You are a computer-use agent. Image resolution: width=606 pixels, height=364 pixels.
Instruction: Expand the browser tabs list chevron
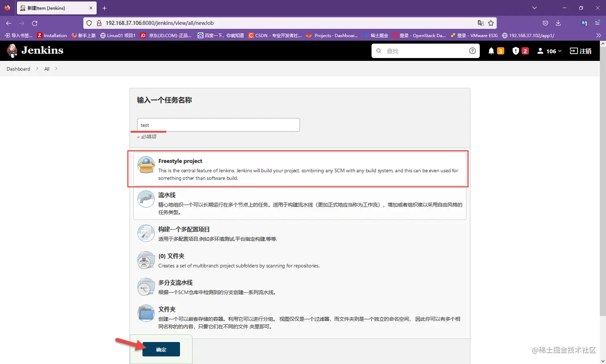coord(534,8)
